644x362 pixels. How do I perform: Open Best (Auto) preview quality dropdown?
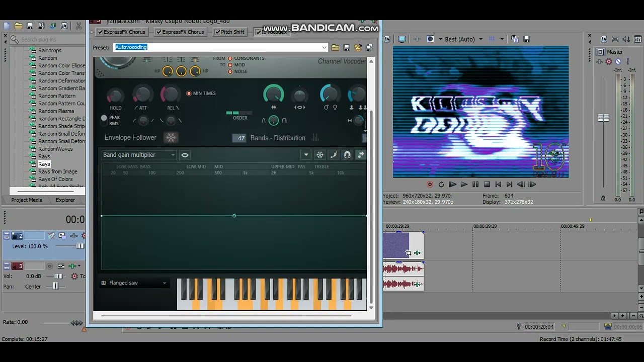coord(480,39)
